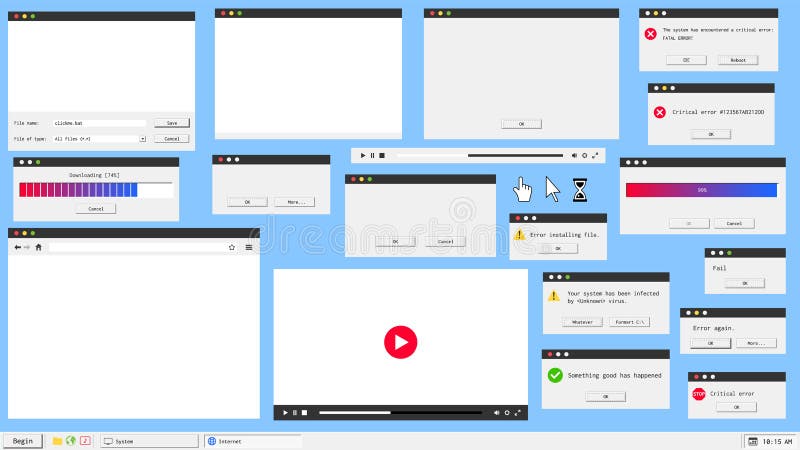Seek on the standalone media bar track
Screen dimensions: 800x450
(480, 156)
